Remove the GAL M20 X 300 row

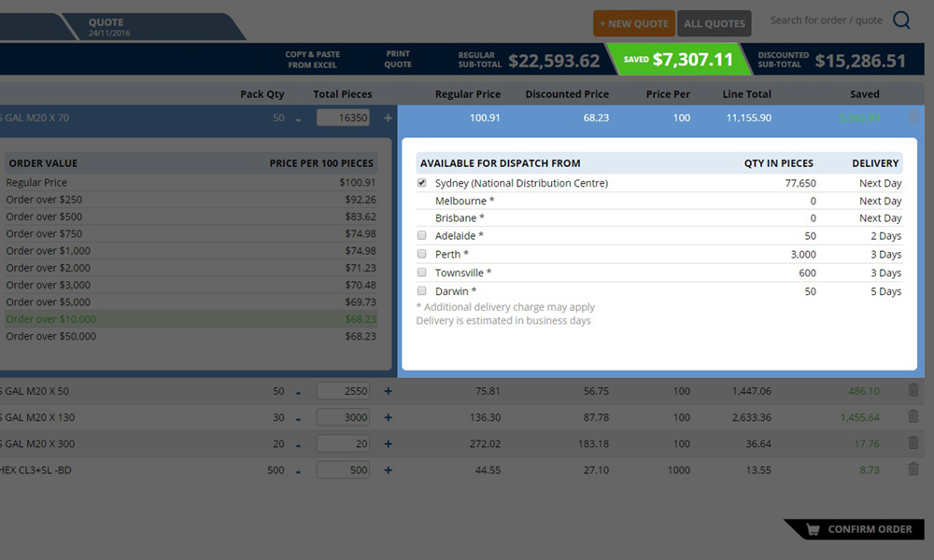point(913,443)
